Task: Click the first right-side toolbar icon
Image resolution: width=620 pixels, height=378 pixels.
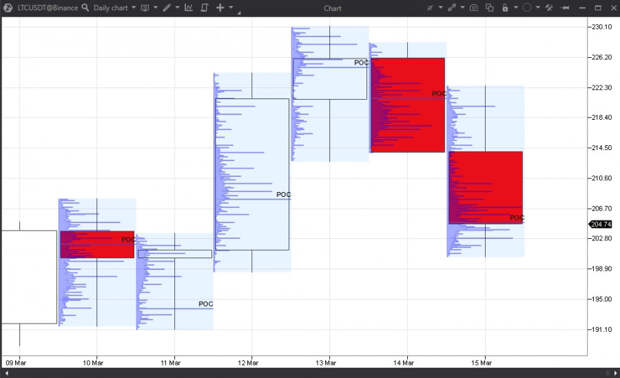Action: point(430,8)
